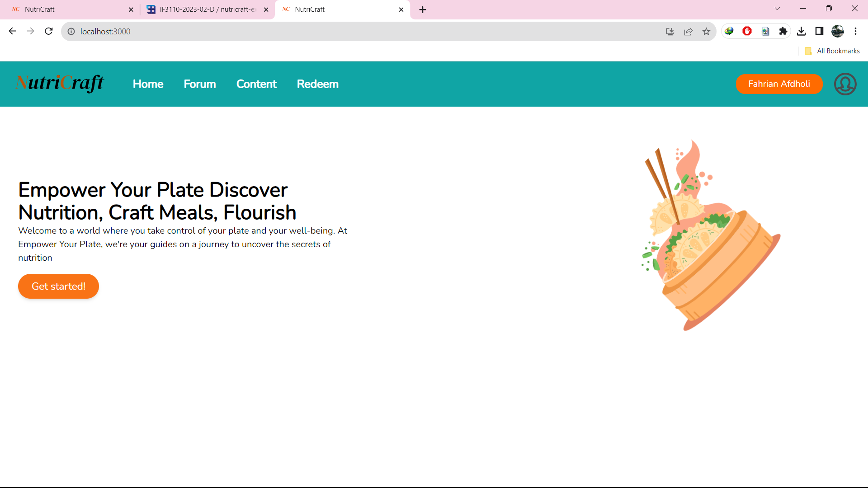Open the All Bookmarks folder

pyautogui.click(x=832, y=51)
